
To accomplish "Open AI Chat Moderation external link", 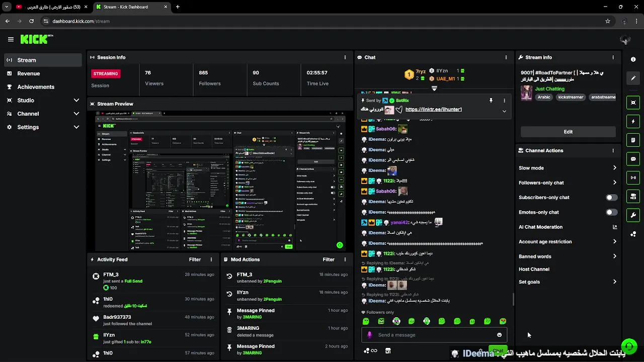I will pyautogui.click(x=614, y=227).
